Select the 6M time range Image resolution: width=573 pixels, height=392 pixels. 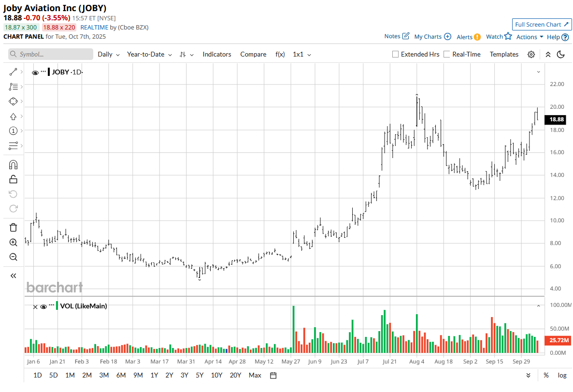(121, 376)
